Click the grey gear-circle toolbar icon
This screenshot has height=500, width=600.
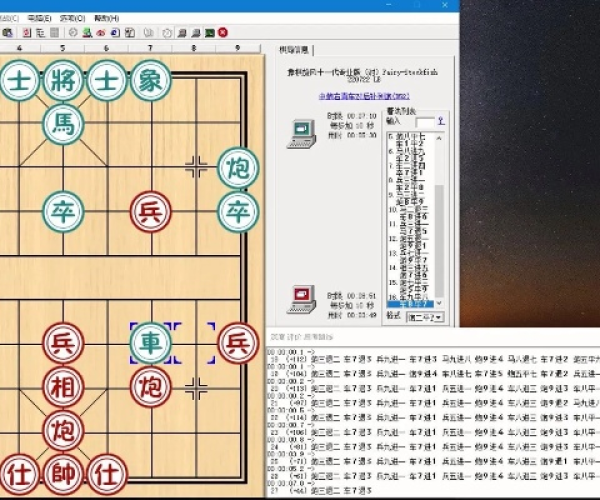[x=73, y=33]
